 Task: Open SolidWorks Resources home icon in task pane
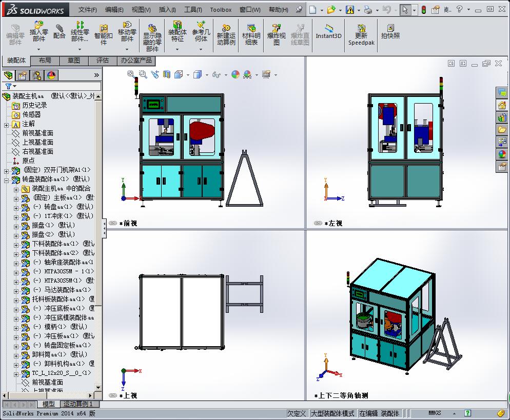coord(502,105)
